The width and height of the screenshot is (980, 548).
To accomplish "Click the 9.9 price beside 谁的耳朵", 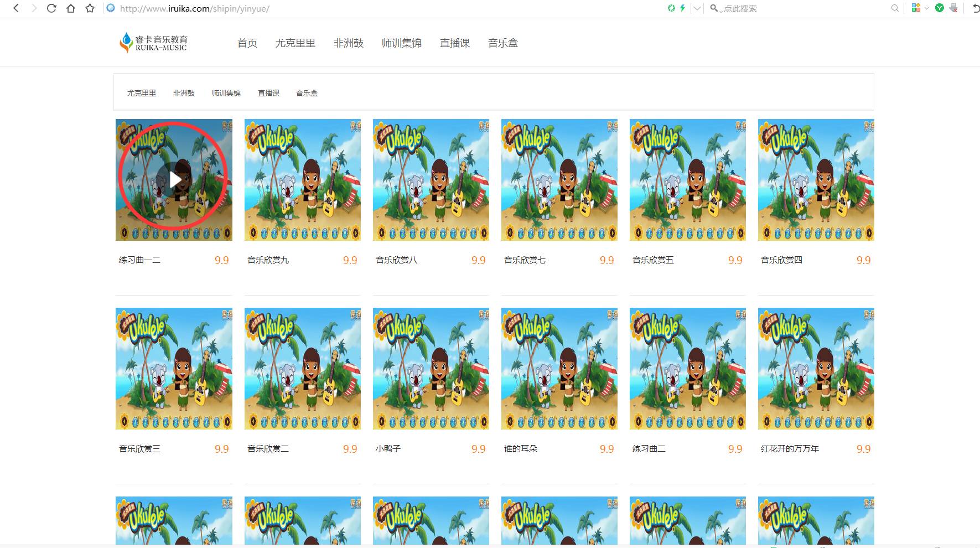I will point(607,449).
